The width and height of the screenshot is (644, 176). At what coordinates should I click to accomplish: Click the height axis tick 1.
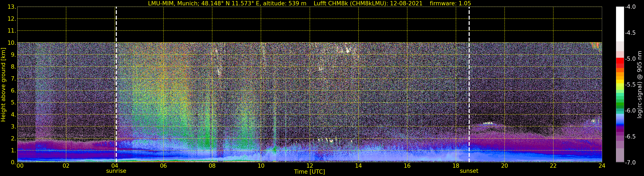(13, 151)
